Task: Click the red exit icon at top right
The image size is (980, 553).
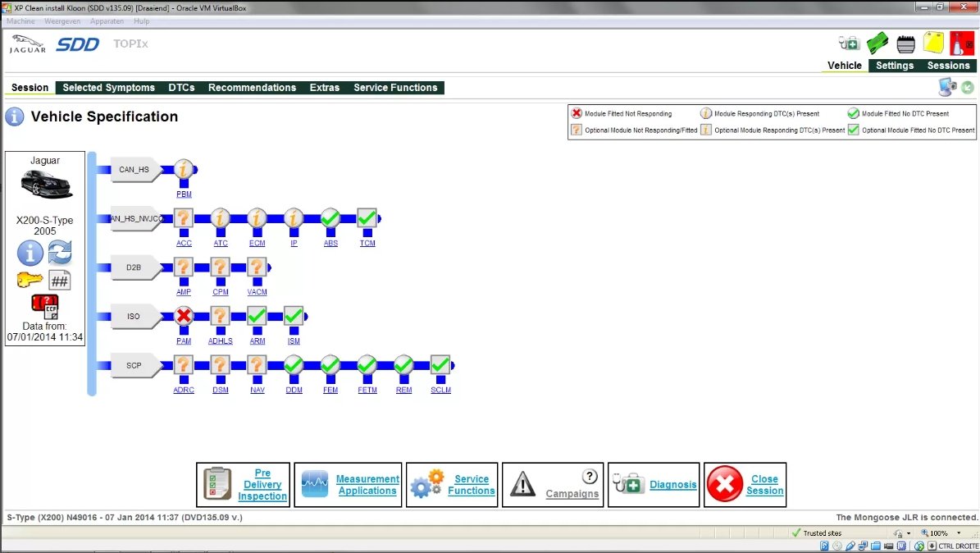Action: click(x=961, y=43)
